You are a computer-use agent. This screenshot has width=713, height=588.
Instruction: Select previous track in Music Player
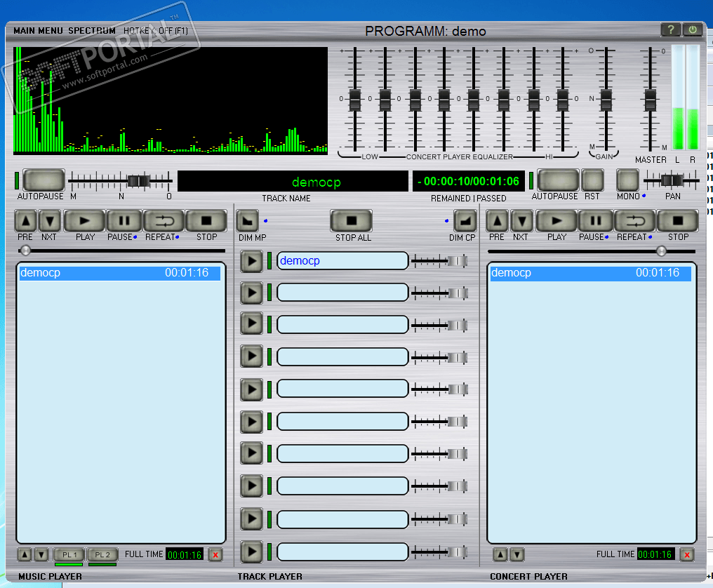[25, 221]
